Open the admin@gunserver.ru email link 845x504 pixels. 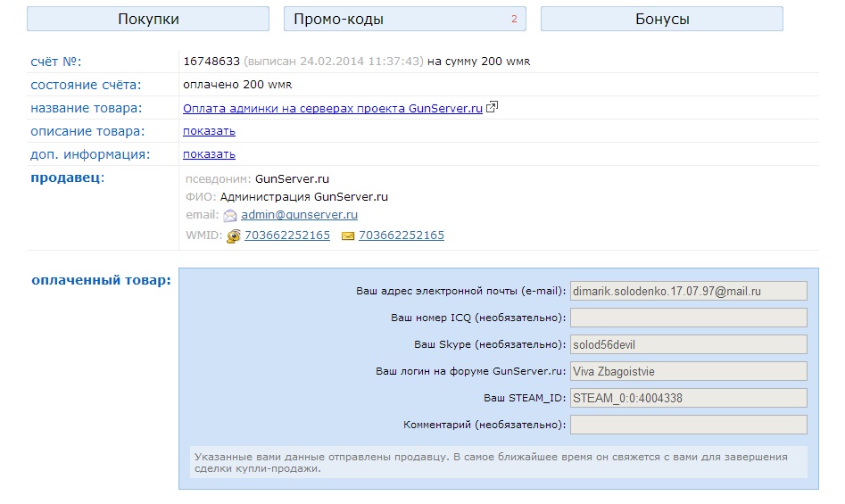click(299, 215)
